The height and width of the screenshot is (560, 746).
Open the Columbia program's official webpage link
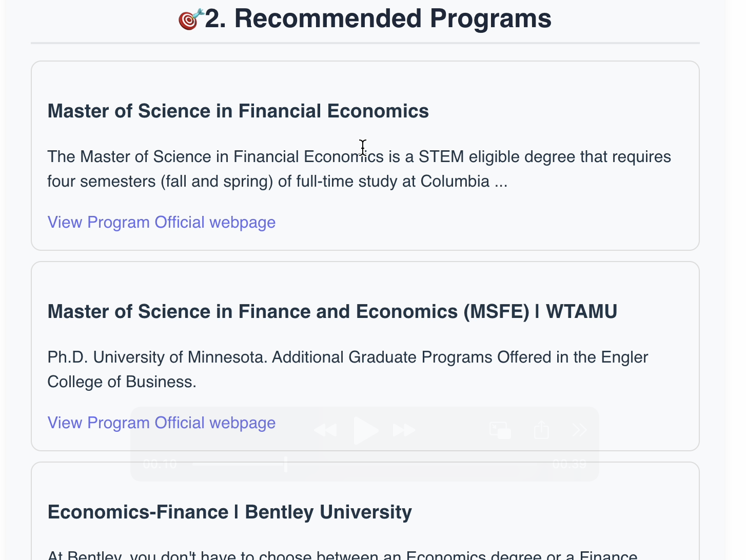point(162,222)
